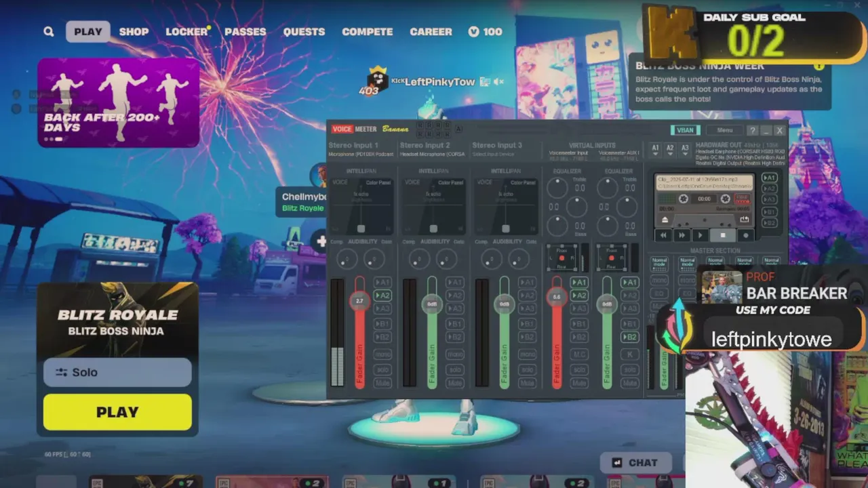868x488 pixels.
Task: Open the LOCKER tab
Action: (x=187, y=32)
